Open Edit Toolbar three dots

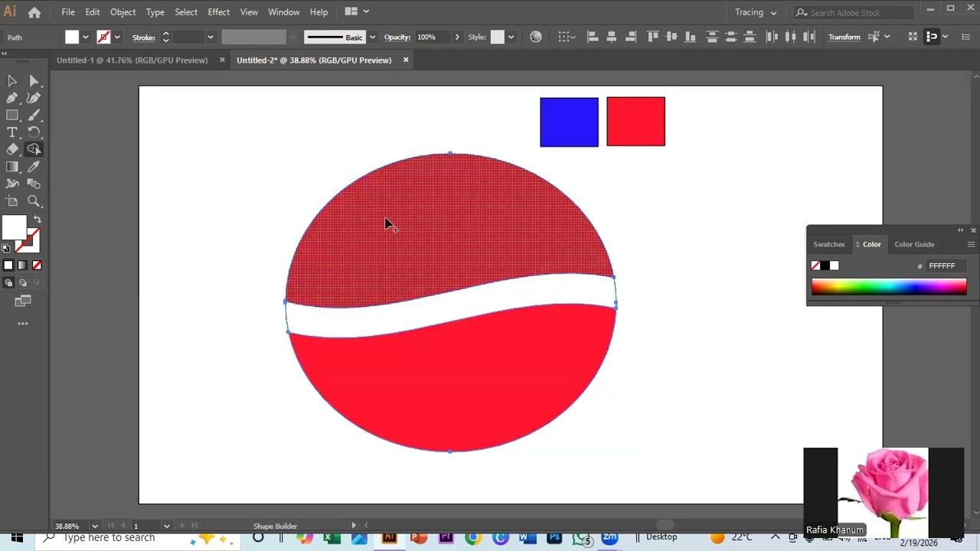coord(23,324)
